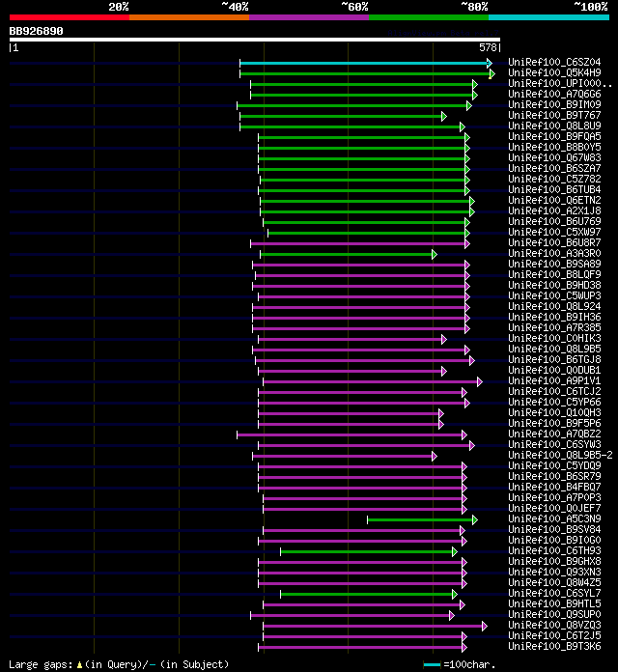Open the UniRef100_Q93XN3 hit label

554,573
